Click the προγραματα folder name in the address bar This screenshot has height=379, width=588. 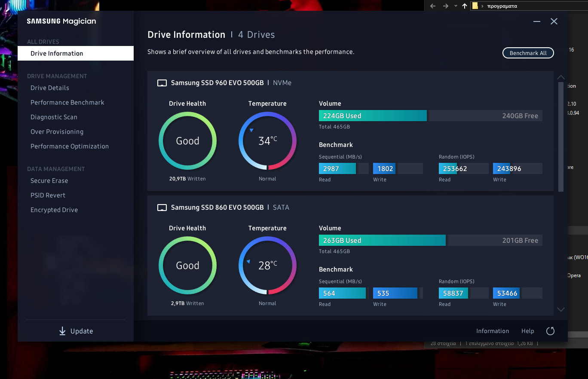pyautogui.click(x=502, y=6)
